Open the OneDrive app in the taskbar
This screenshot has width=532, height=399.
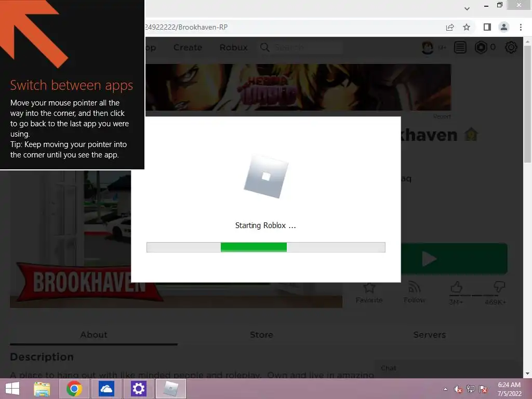[106, 389]
